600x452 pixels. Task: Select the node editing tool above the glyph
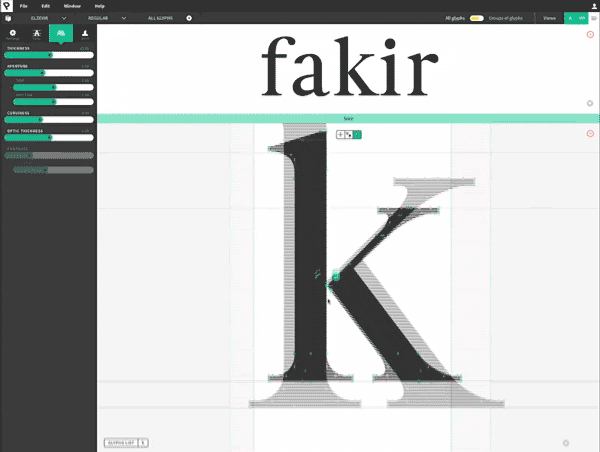point(349,134)
